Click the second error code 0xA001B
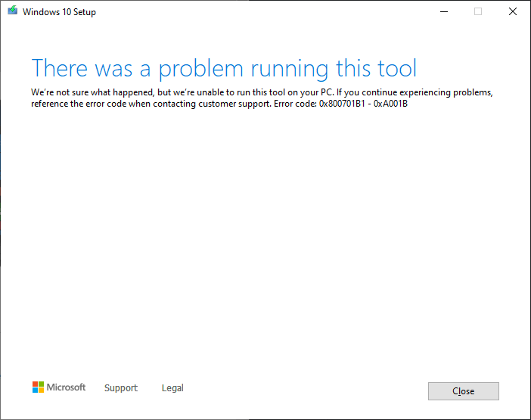This screenshot has height=420, width=531. [391, 104]
